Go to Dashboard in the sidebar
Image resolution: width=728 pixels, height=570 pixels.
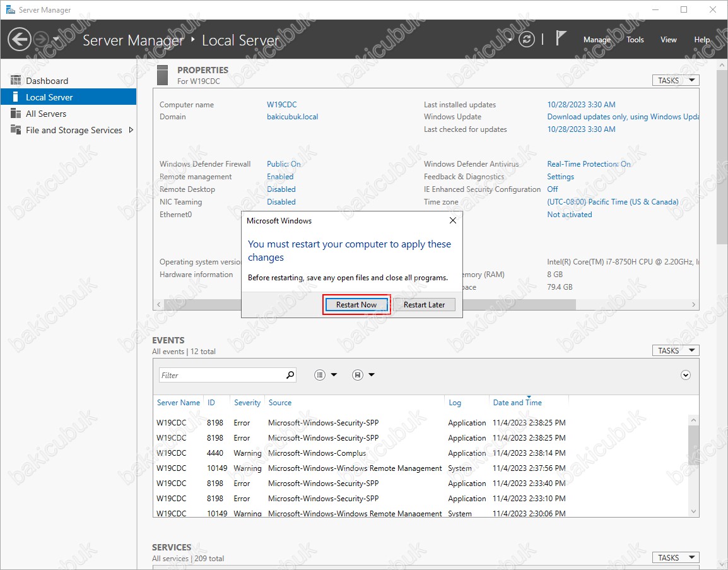[x=47, y=81]
